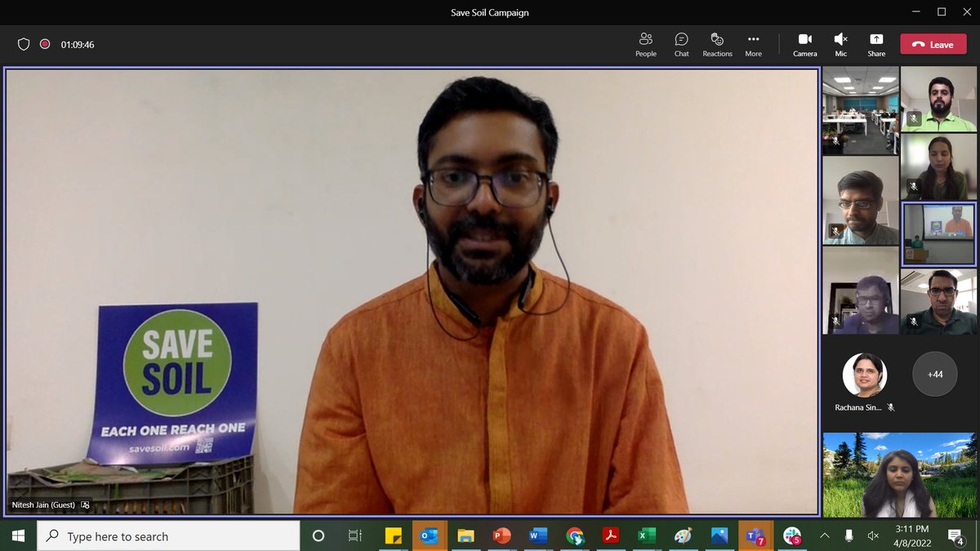Select the man with glasses looking down thumbnail
The height and width of the screenshot is (551, 980).
click(860, 200)
